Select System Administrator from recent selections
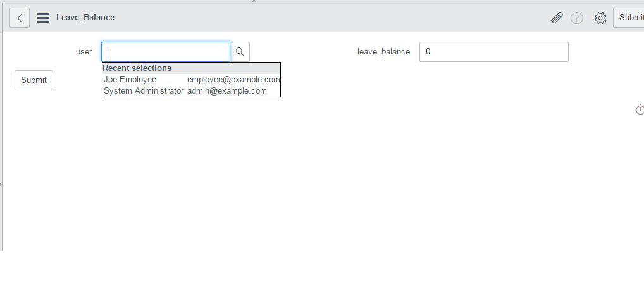 [x=192, y=90]
